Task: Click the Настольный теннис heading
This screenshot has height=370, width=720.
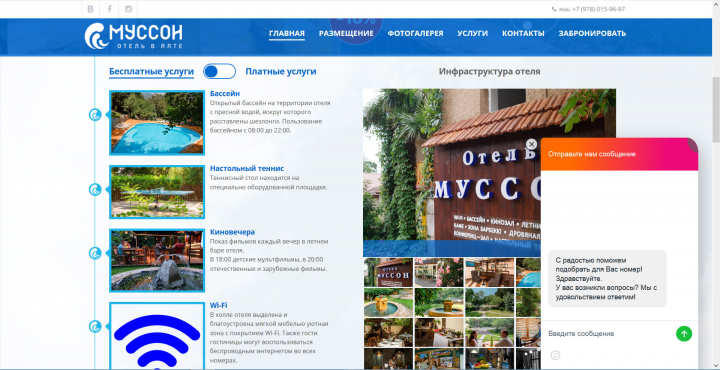Action: tap(247, 168)
